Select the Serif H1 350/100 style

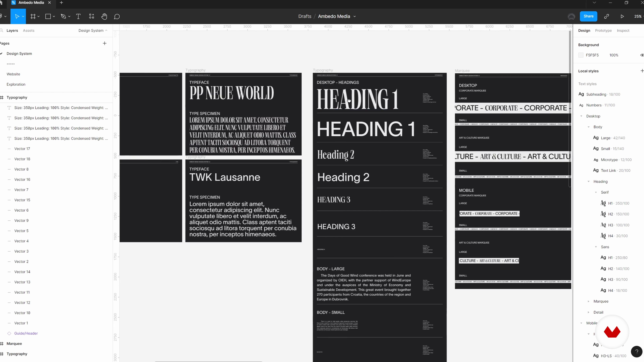(x=615, y=203)
